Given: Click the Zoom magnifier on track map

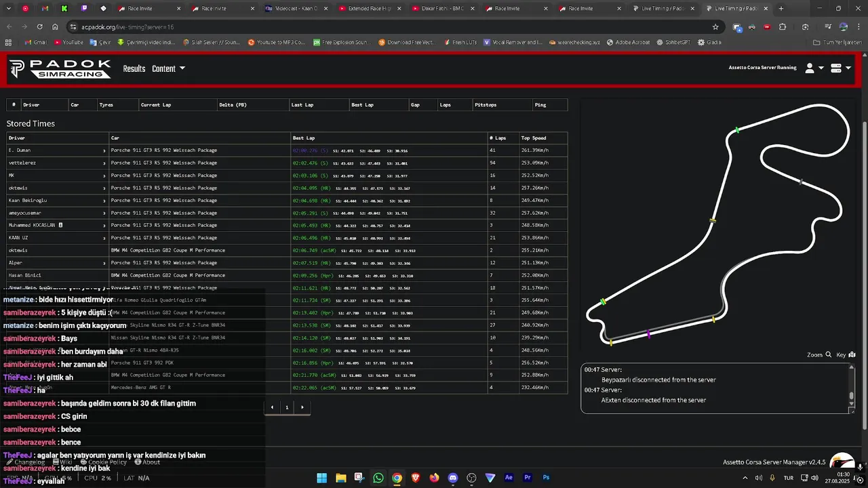Looking at the screenshot, I should [819, 354].
